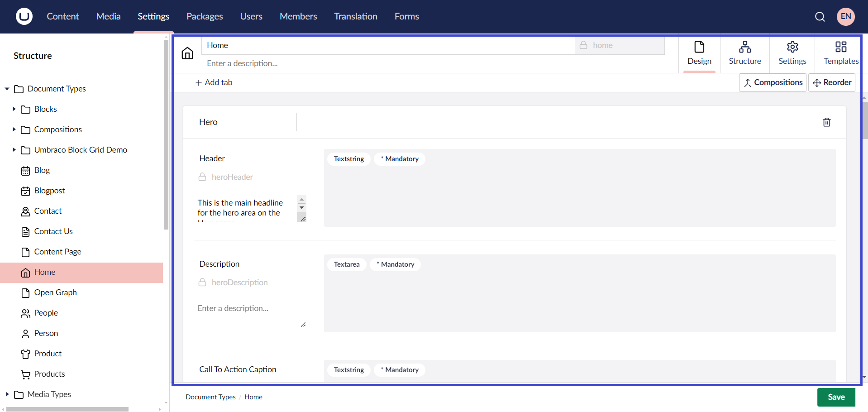Save the Home document type
The width and height of the screenshot is (868, 412).
[836, 397]
